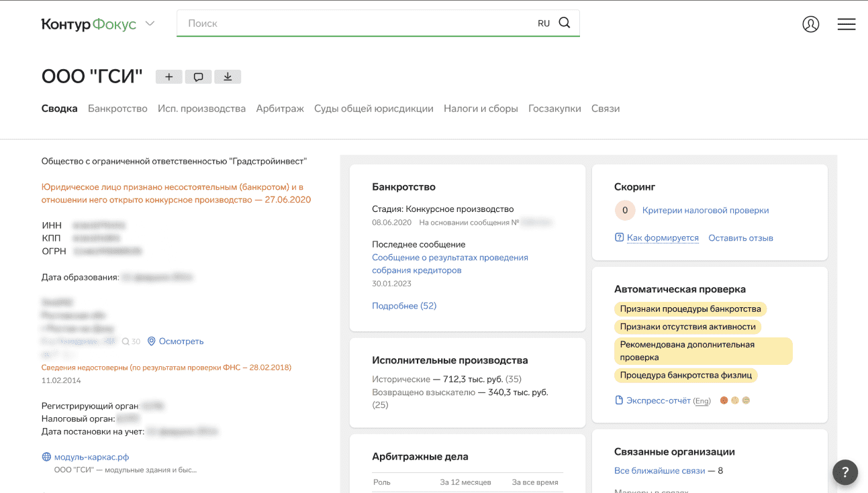Download the company report
The width and height of the screenshot is (868, 493).
point(228,76)
